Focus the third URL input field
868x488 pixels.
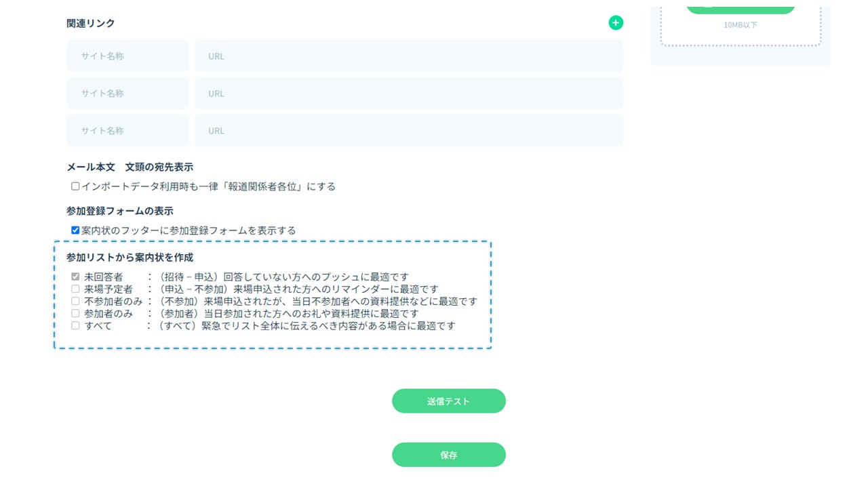coord(408,131)
